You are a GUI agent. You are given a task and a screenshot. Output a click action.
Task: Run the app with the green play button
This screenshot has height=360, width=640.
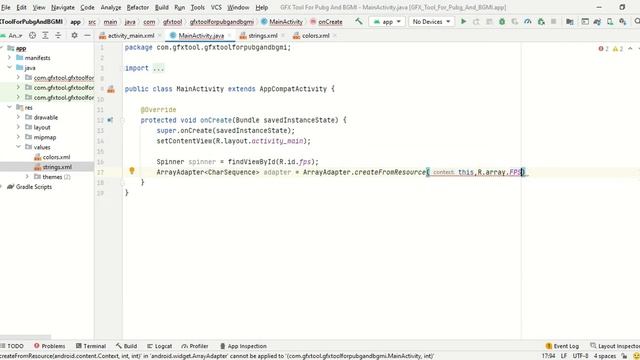pos(463,21)
